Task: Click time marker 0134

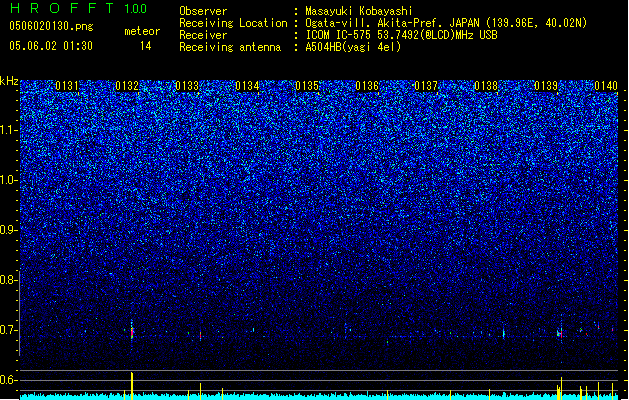Action: (x=247, y=86)
